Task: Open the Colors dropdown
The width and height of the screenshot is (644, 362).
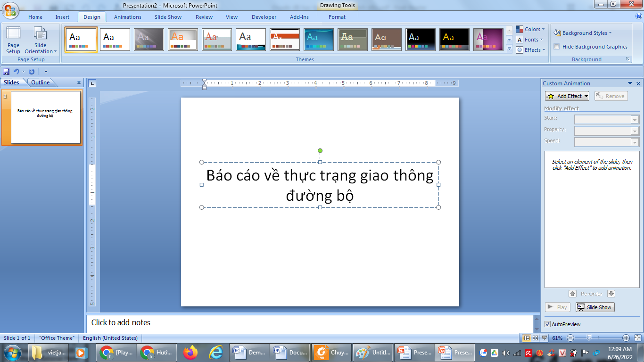Action: point(530,29)
